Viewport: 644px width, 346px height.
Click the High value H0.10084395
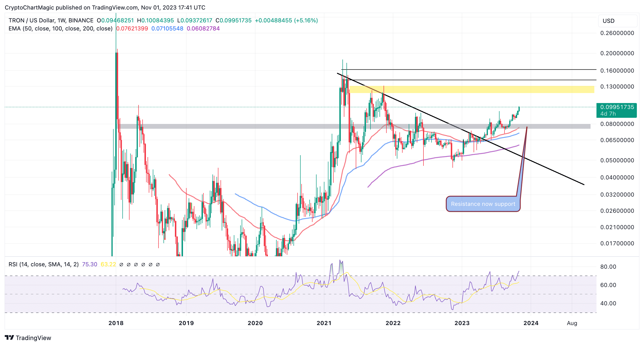pyautogui.click(x=155, y=20)
